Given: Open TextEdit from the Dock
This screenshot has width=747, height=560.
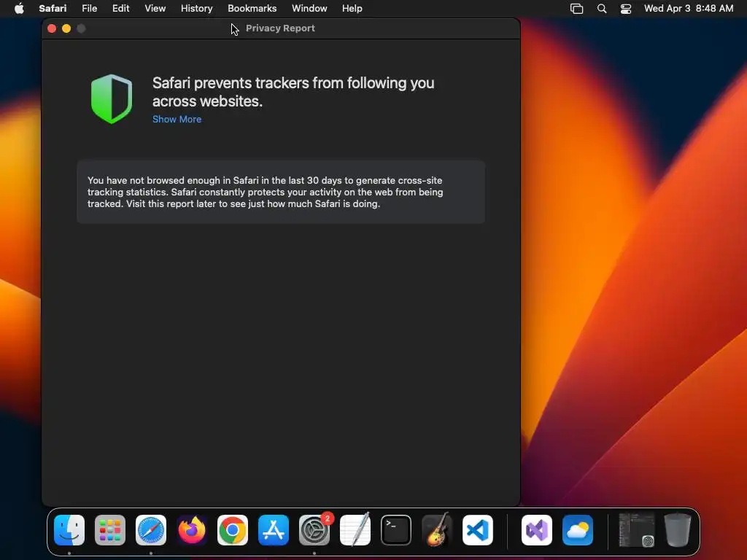Looking at the screenshot, I should coord(355,529).
